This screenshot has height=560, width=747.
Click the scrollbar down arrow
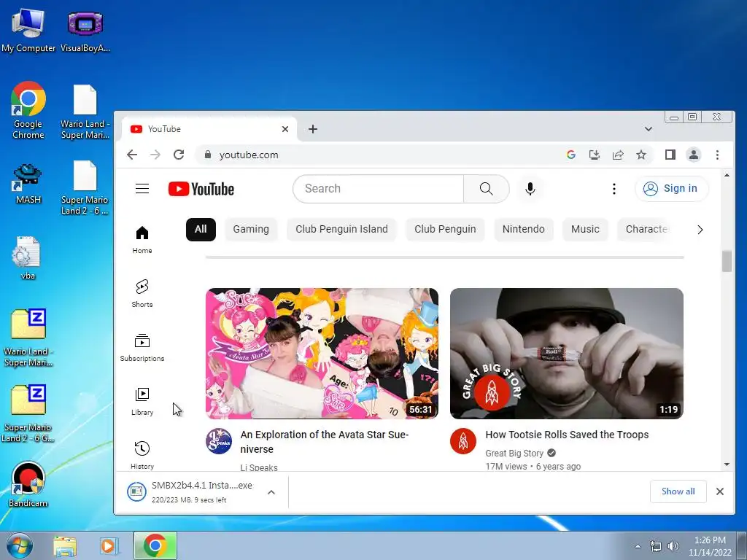point(727,464)
